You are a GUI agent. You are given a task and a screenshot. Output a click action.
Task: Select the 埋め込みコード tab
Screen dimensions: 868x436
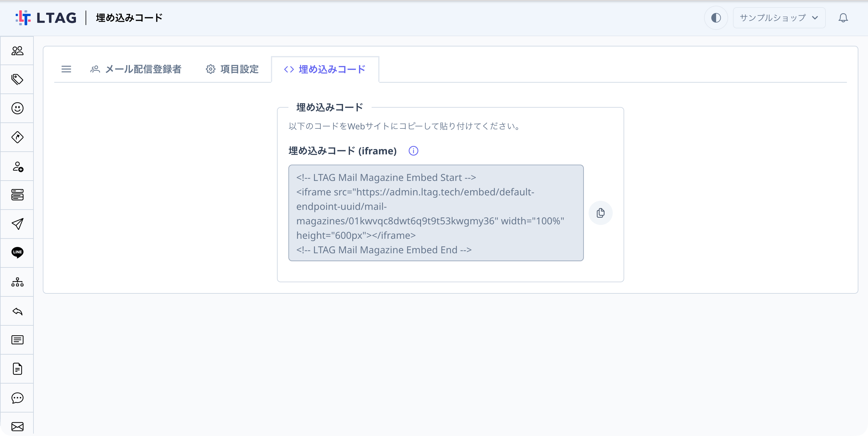coord(325,69)
